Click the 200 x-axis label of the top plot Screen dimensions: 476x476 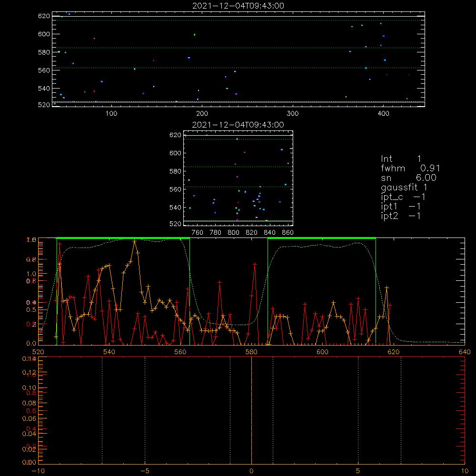click(x=202, y=114)
